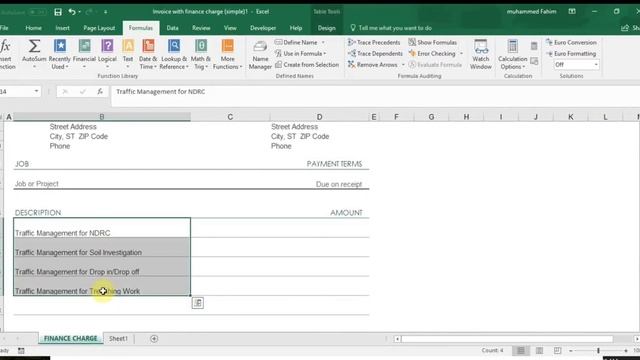640x360 pixels.
Task: Click zoom out minus button
Action: click(571, 351)
